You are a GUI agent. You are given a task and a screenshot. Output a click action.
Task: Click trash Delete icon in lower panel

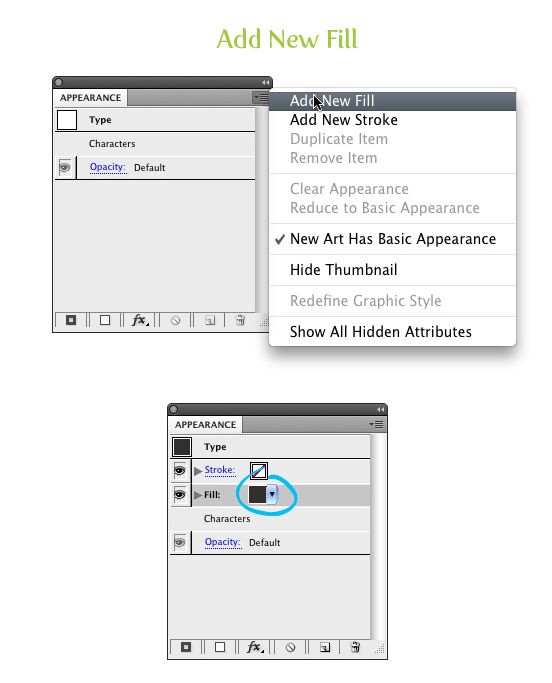[355, 647]
